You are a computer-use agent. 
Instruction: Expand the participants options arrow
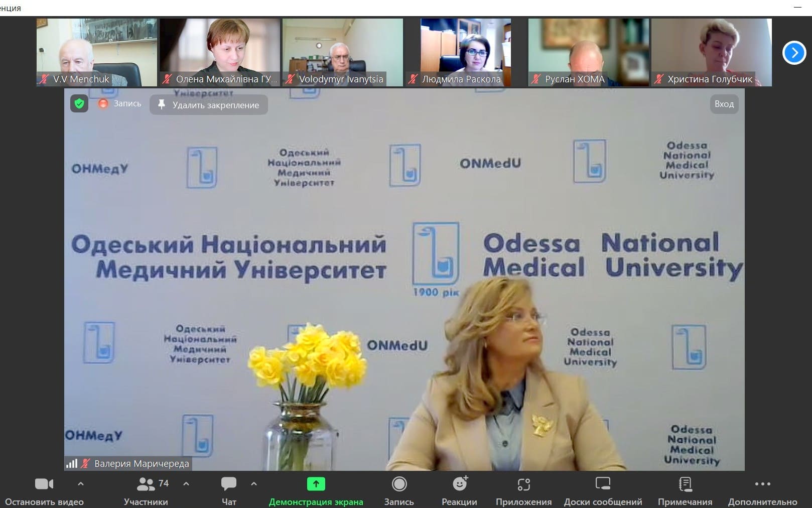(186, 484)
